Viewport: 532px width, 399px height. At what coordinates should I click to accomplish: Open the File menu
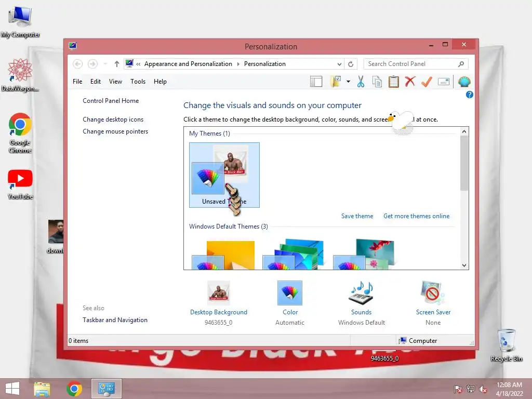[77, 82]
